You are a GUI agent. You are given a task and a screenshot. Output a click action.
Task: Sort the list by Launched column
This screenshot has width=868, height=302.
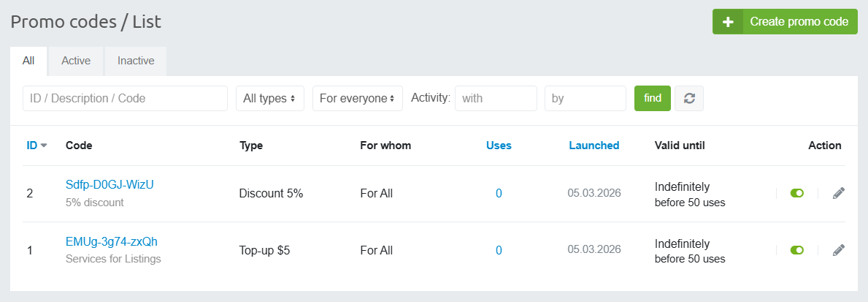point(594,146)
